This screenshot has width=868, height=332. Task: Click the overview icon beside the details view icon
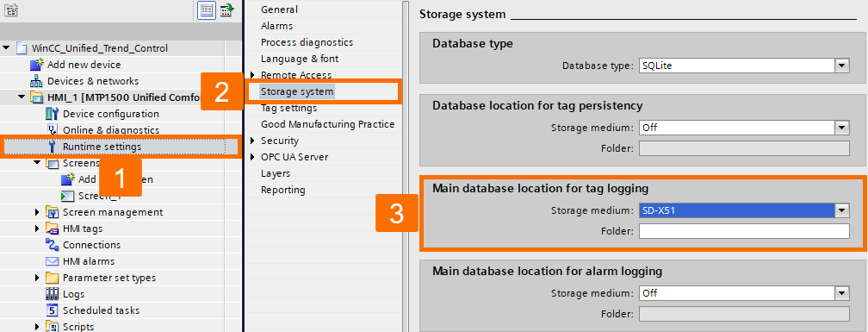click(226, 10)
